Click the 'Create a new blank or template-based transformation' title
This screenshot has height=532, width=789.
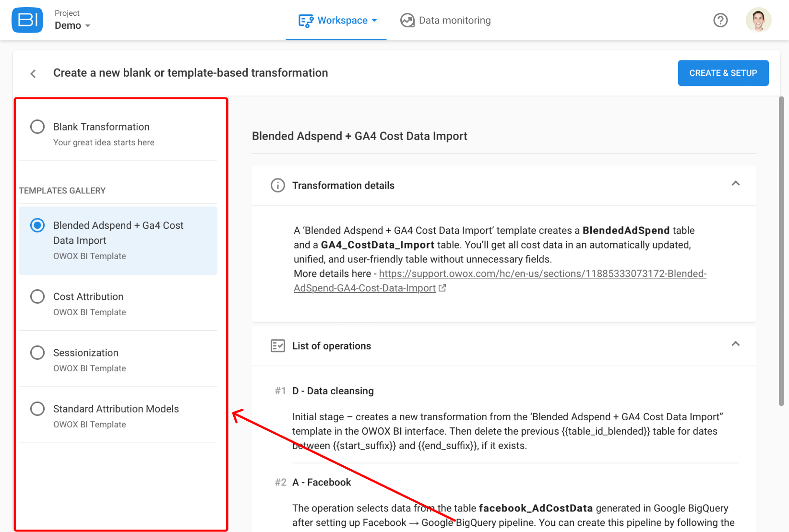(x=191, y=73)
